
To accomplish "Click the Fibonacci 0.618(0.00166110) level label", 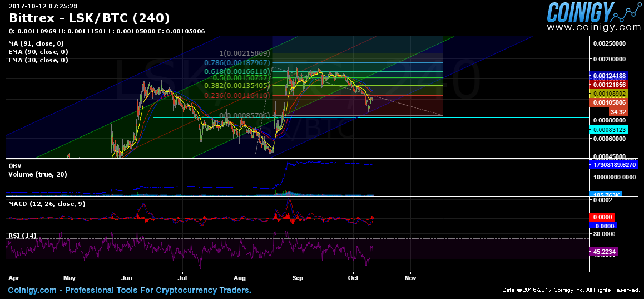I will (x=237, y=71).
